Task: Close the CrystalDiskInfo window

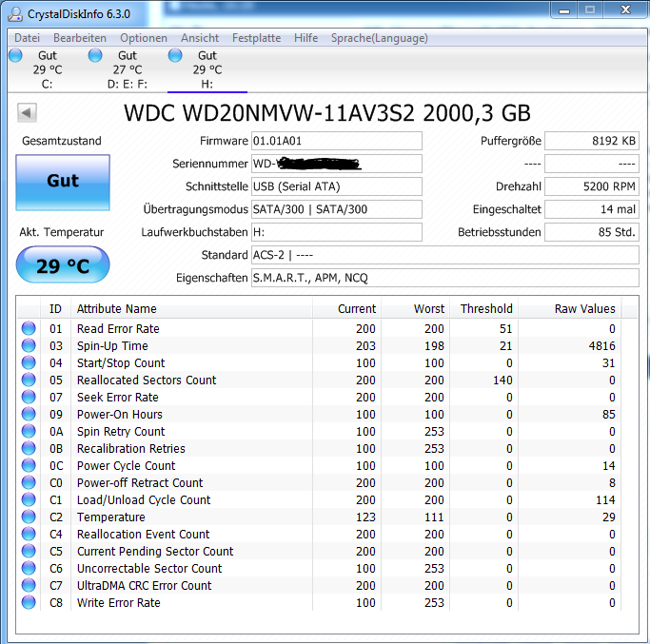Action: [x=625, y=10]
